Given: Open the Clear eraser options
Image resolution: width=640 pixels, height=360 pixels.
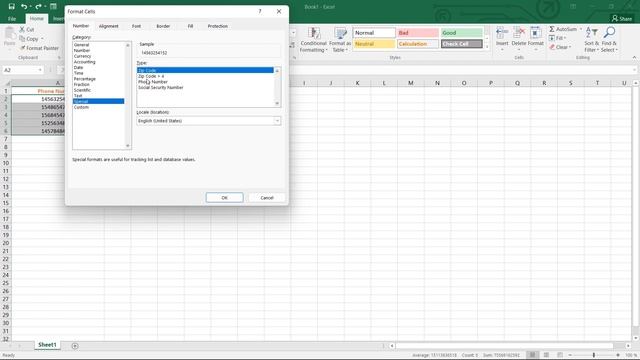Looking at the screenshot, I should click(x=560, y=47).
